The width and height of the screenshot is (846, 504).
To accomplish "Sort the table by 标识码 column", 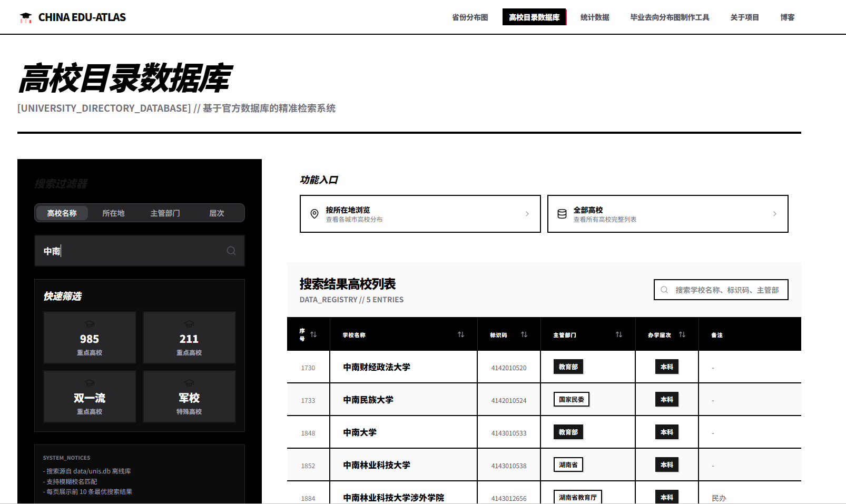I will click(524, 334).
